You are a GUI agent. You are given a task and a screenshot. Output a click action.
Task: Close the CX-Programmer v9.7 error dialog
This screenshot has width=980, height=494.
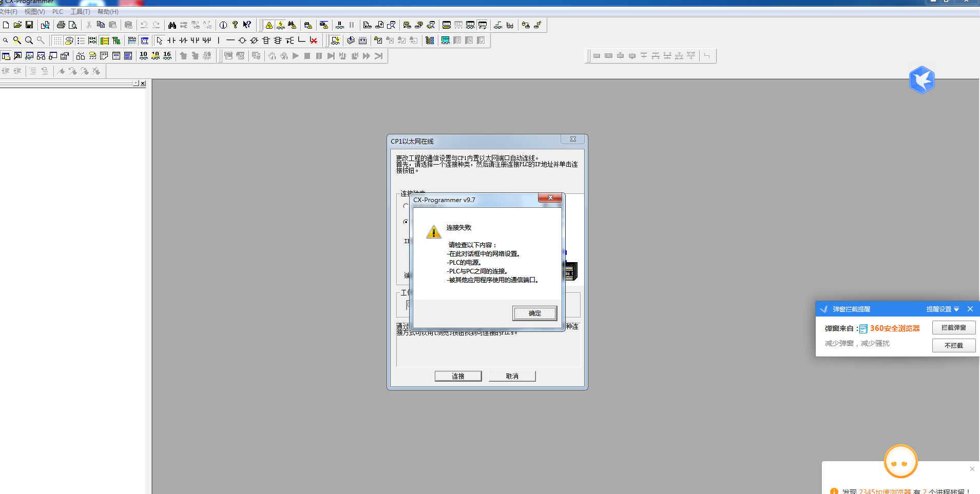(x=550, y=198)
